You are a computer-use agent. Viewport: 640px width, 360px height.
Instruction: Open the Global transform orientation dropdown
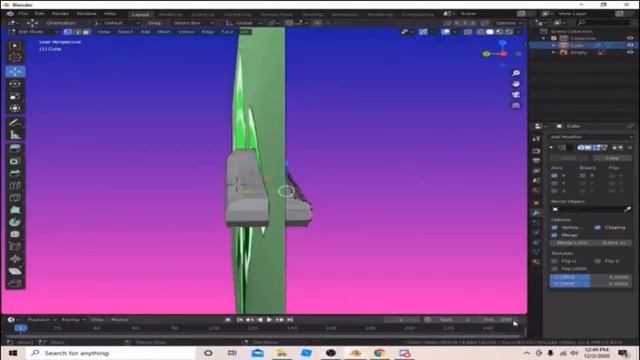(x=244, y=23)
